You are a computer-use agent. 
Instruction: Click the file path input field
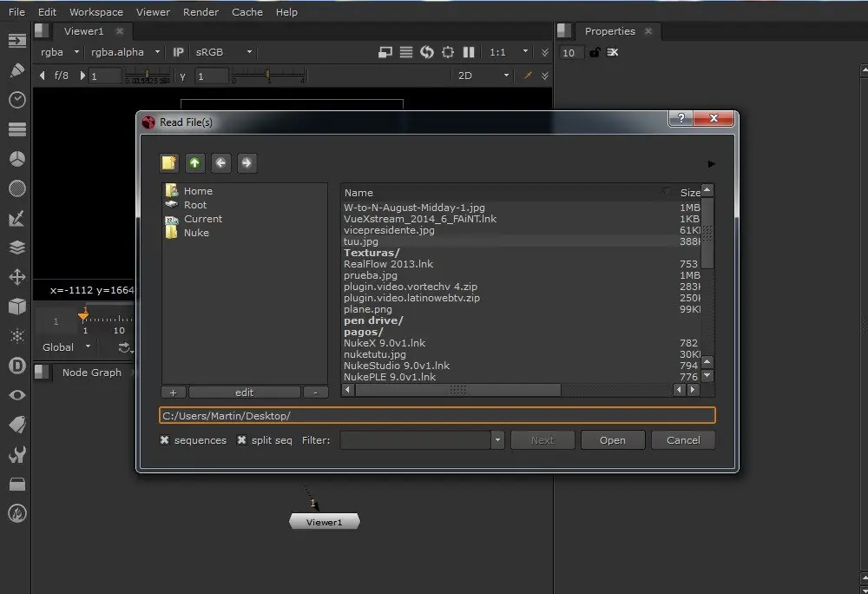tap(437, 416)
